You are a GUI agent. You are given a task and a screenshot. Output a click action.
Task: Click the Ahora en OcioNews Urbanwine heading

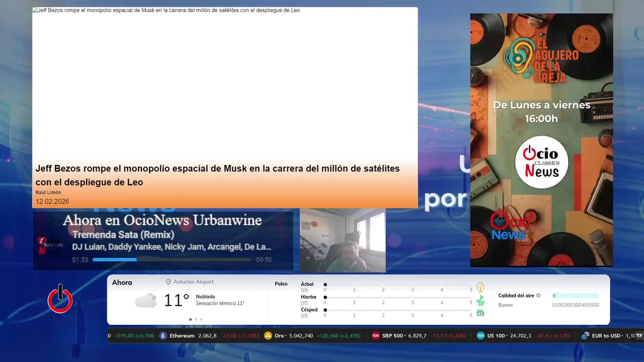click(162, 220)
